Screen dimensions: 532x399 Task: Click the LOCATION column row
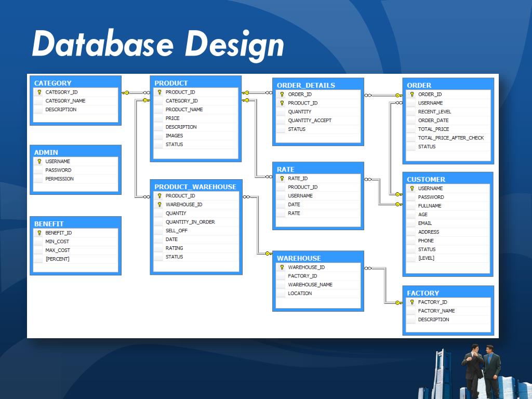[x=318, y=294]
